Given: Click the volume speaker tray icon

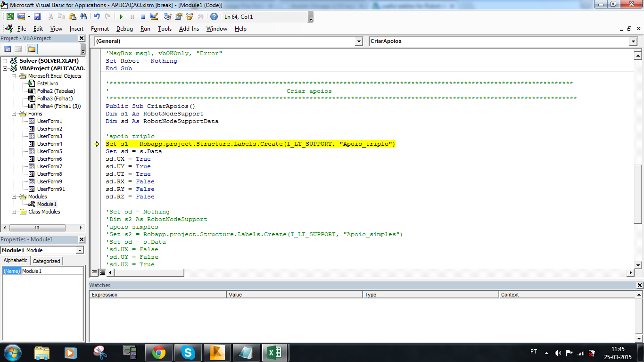Looking at the screenshot, I should (558, 353).
